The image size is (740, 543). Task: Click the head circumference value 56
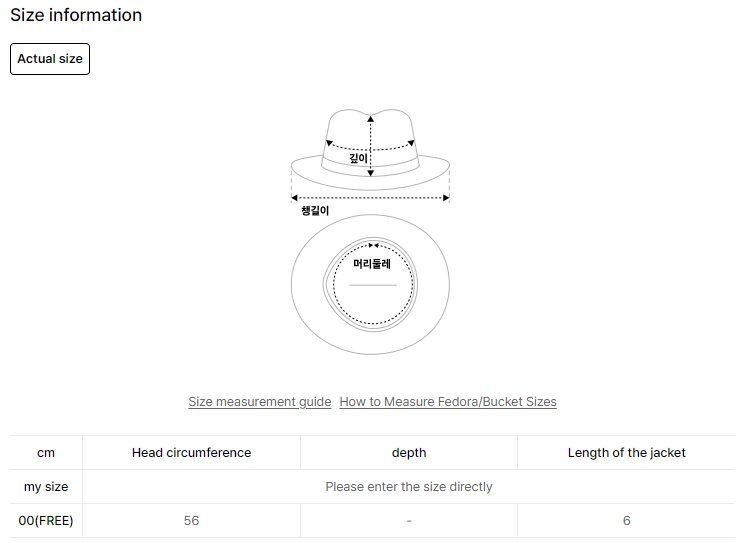tap(191, 521)
